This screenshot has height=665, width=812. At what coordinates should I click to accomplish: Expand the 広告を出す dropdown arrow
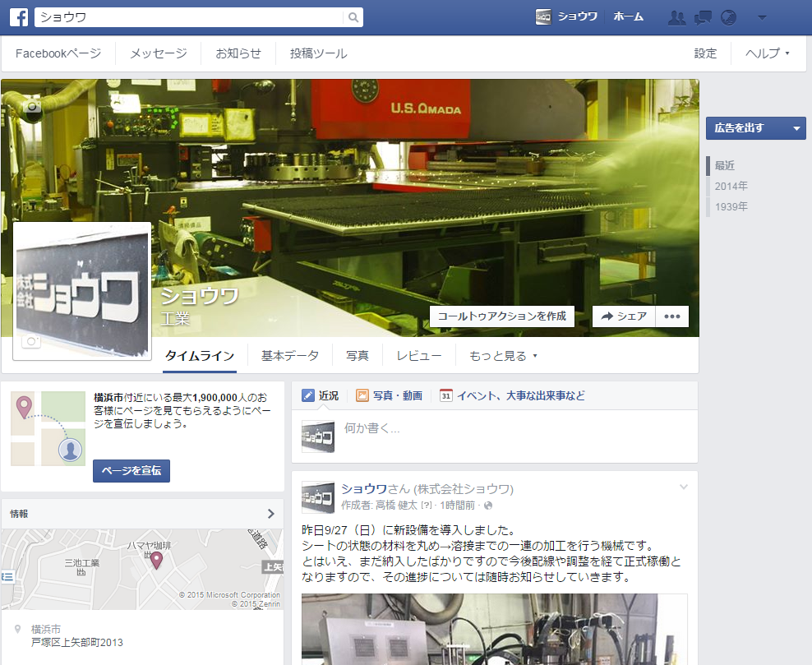click(x=796, y=128)
